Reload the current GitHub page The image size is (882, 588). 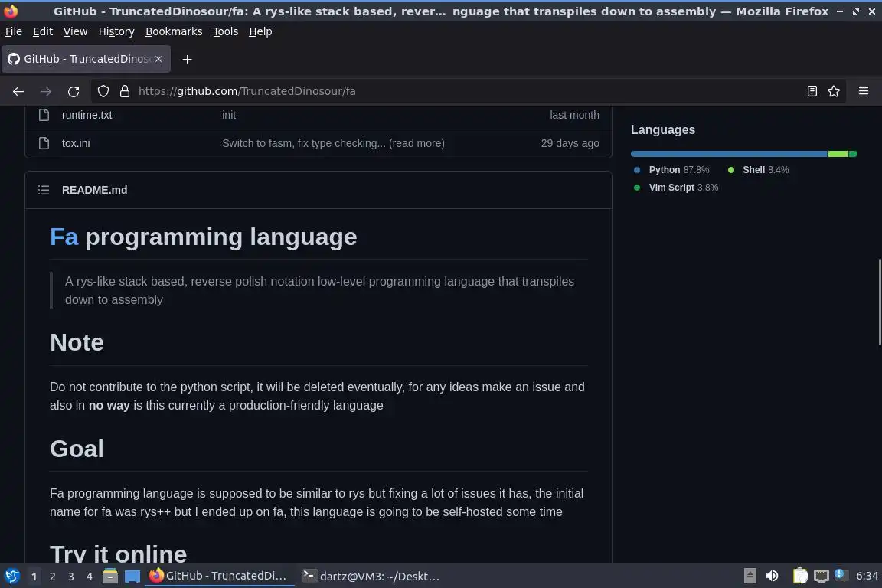click(x=73, y=91)
